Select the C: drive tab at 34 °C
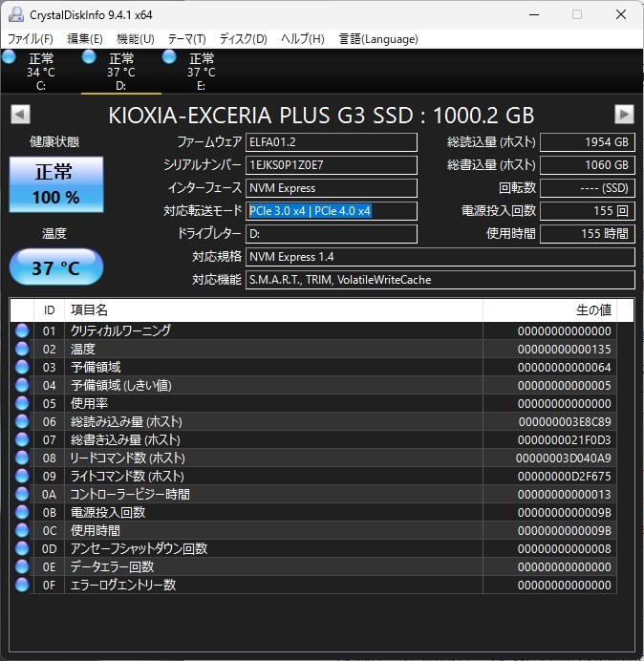The image size is (644, 661). 40,71
